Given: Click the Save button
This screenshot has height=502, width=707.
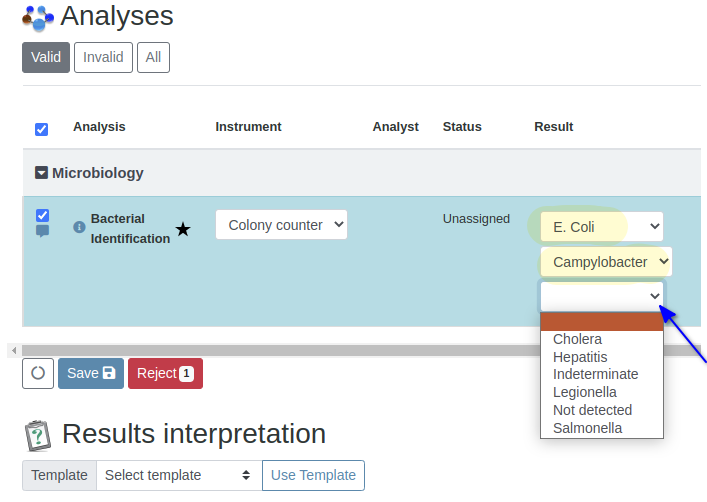Looking at the screenshot, I should point(91,373).
